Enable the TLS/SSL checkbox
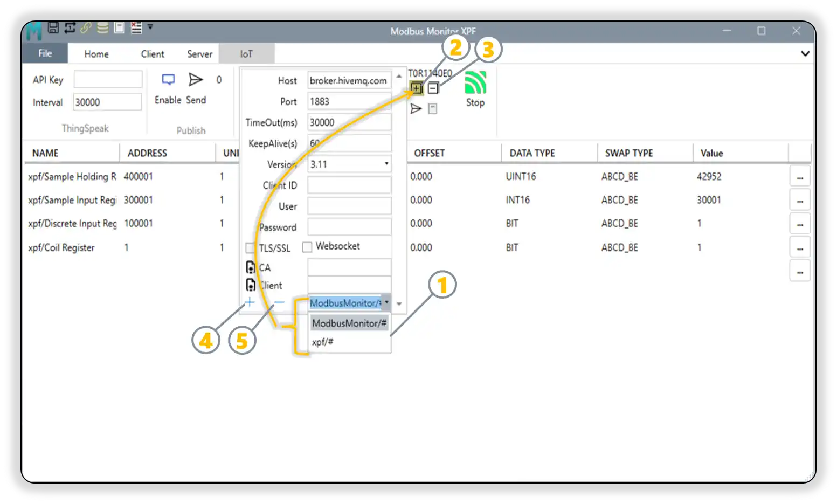837x504 pixels. (x=249, y=247)
